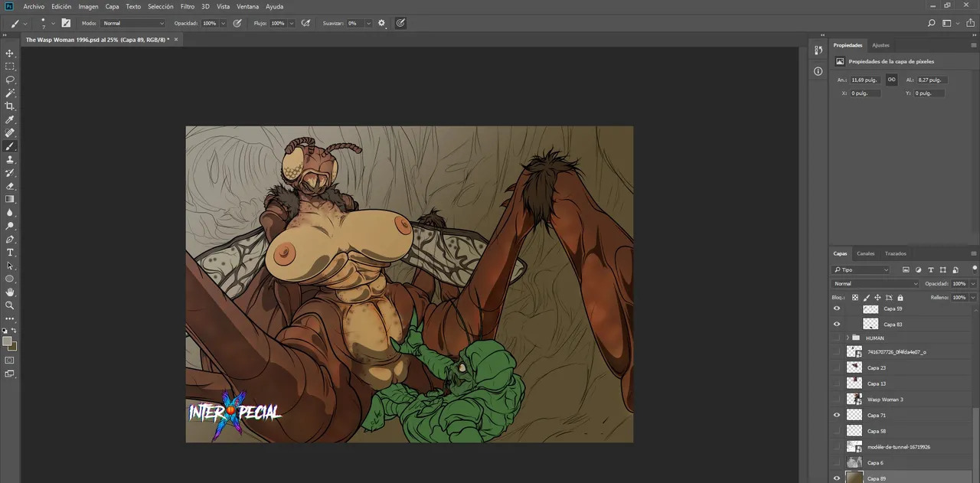Image resolution: width=980 pixels, height=483 pixels.
Task: Click the share image icon
Action: [970, 24]
